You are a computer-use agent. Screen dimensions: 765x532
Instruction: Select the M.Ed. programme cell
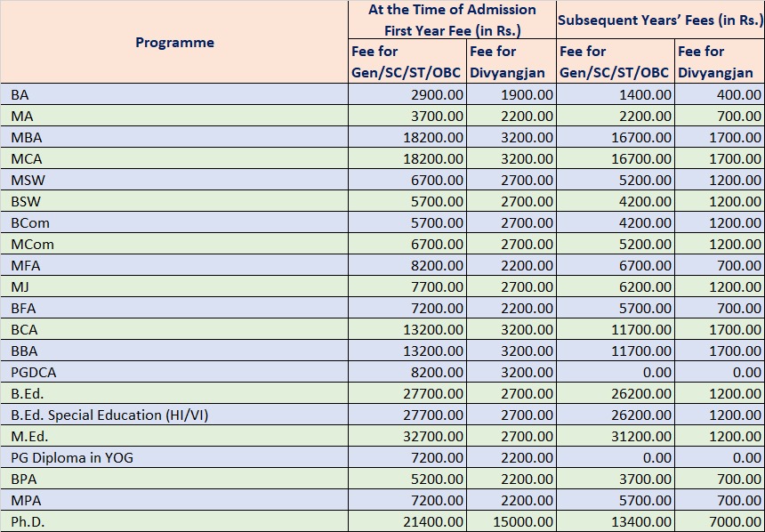(x=174, y=436)
